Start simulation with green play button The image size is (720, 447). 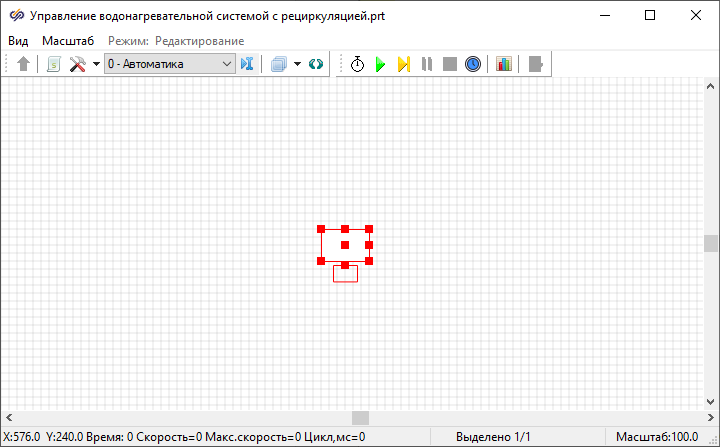(x=380, y=64)
